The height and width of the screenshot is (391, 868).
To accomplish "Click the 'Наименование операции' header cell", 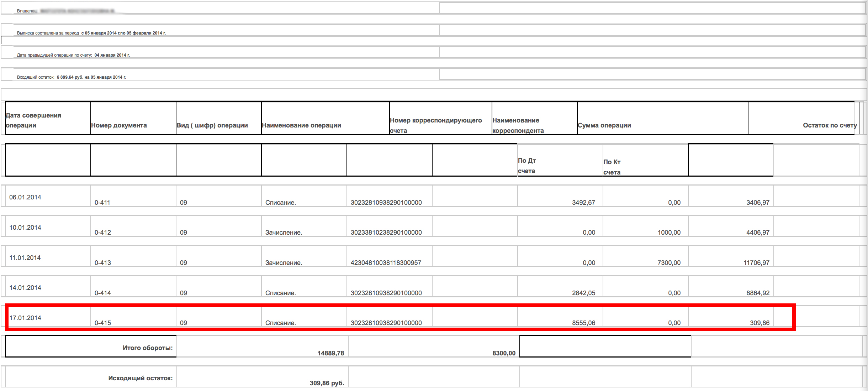I will click(x=301, y=125).
